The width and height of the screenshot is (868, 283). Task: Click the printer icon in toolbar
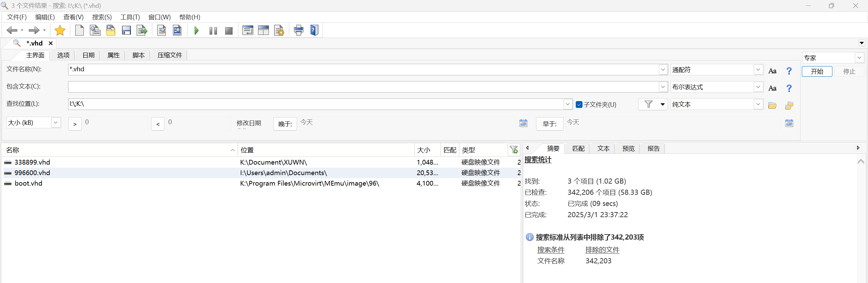coord(298,31)
